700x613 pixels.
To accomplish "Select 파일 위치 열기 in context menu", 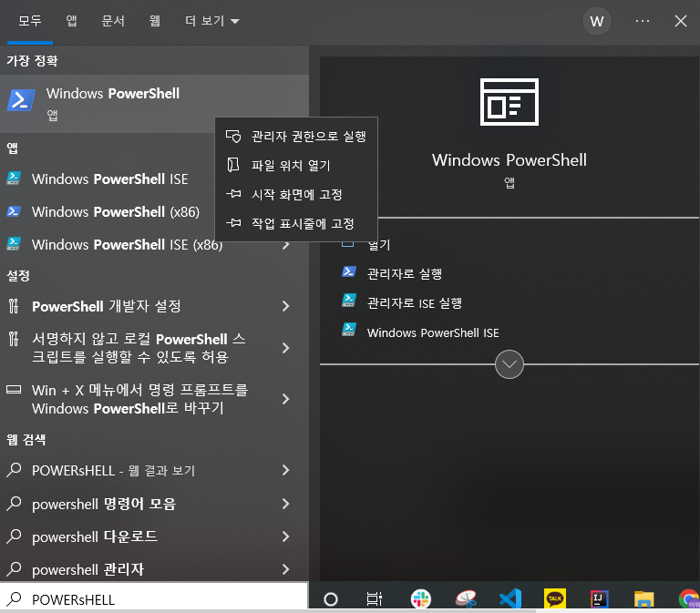I will [x=296, y=165].
